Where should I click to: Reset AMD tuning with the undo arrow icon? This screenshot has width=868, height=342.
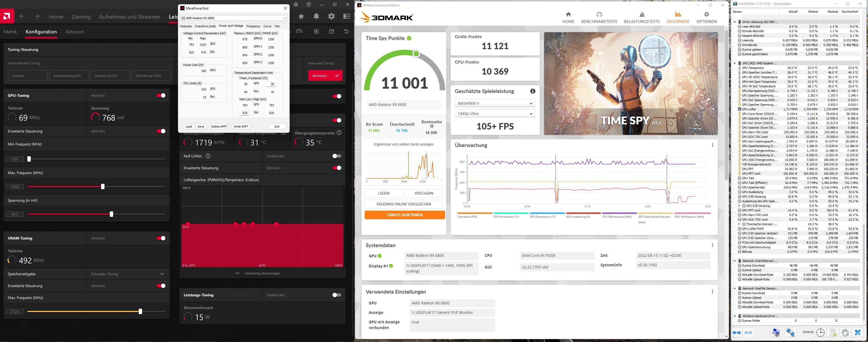point(346,31)
